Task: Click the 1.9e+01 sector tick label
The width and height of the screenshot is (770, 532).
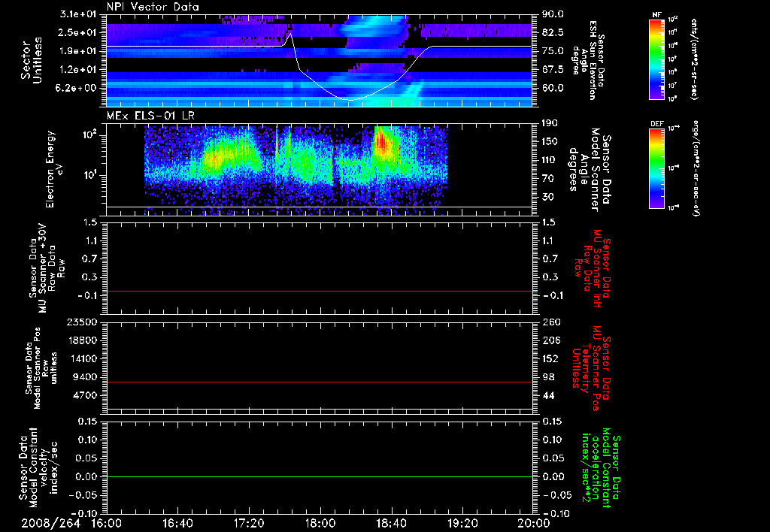Action: (78, 51)
